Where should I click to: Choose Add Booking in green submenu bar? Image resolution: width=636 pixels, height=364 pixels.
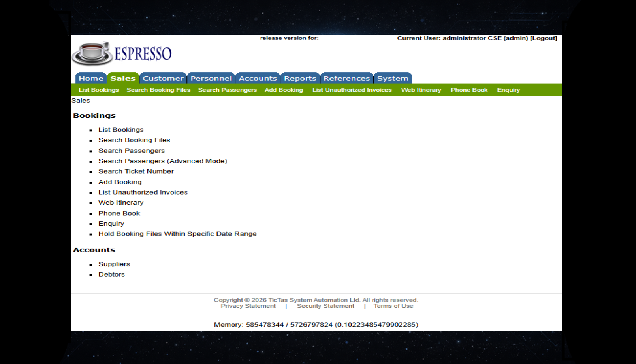tap(284, 90)
